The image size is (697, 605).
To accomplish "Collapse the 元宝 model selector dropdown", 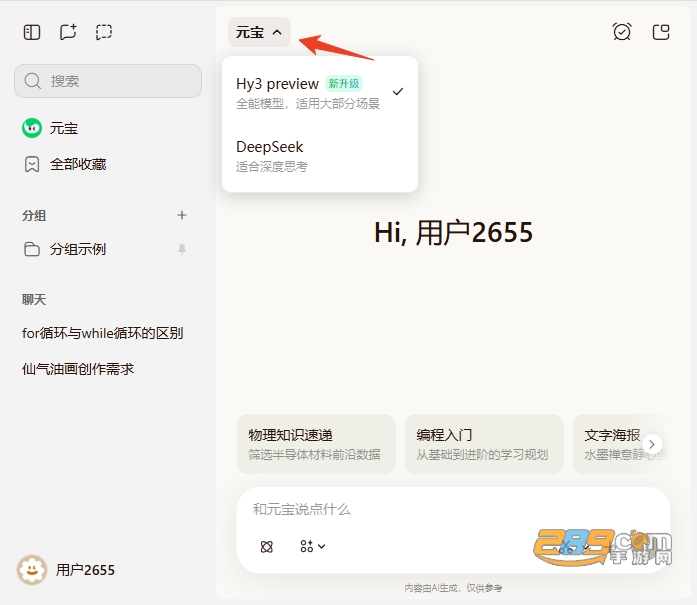I will click(259, 32).
